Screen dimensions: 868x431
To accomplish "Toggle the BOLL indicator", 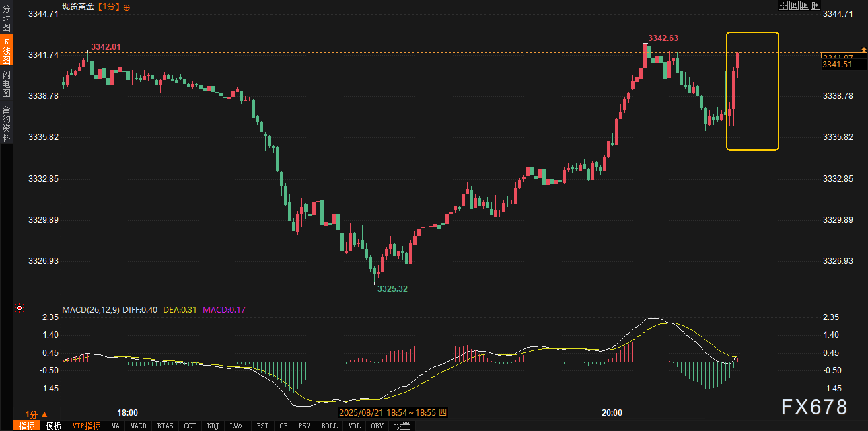I will (329, 426).
